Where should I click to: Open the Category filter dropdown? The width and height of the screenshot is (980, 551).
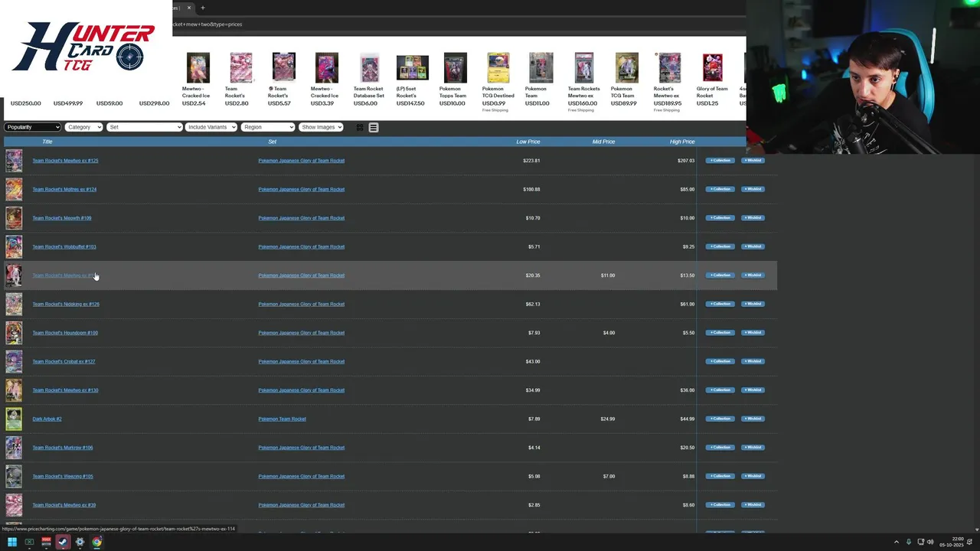(x=83, y=127)
